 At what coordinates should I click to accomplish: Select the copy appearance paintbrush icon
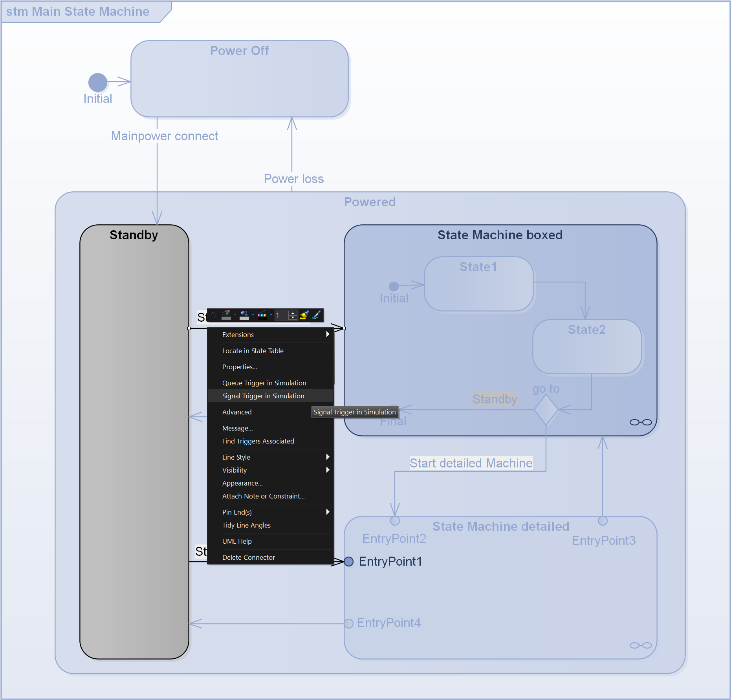click(303, 314)
